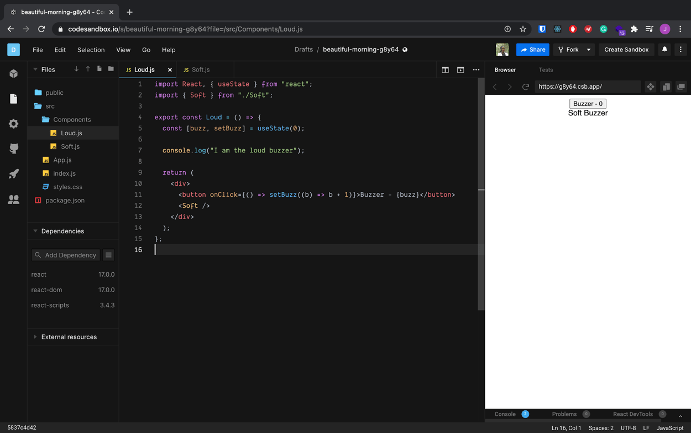692x434 pixels.
Task: Open styles.css in file tree
Action: point(68,187)
